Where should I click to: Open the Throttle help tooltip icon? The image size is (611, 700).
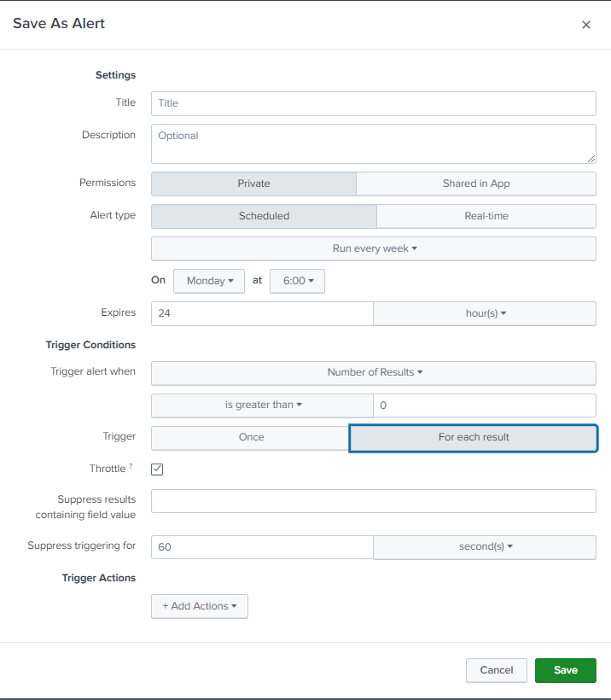pyautogui.click(x=131, y=465)
